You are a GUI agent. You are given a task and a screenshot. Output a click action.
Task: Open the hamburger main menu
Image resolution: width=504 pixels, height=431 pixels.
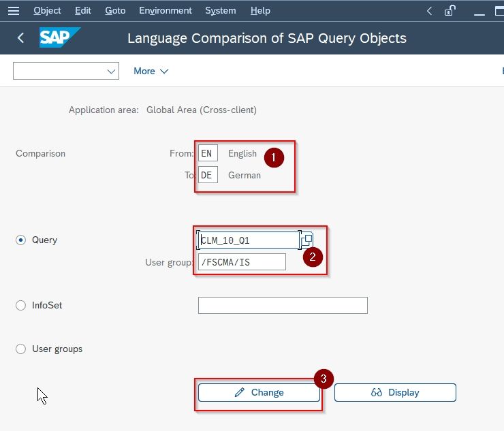coord(14,11)
